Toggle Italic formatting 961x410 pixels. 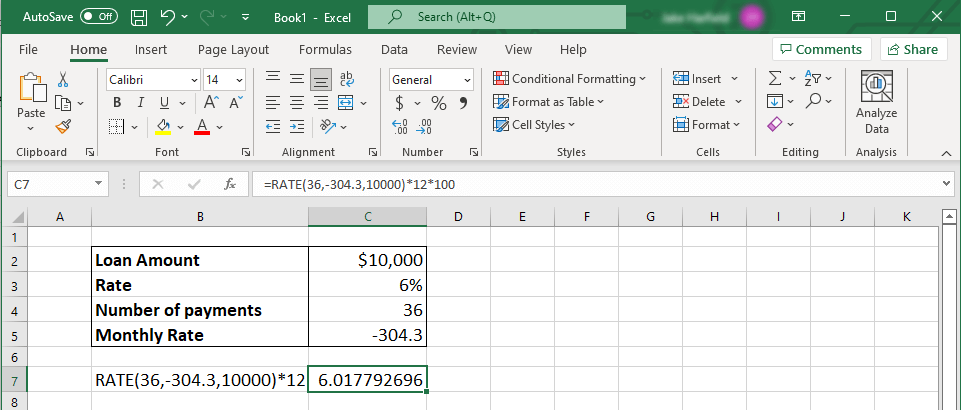(x=141, y=102)
